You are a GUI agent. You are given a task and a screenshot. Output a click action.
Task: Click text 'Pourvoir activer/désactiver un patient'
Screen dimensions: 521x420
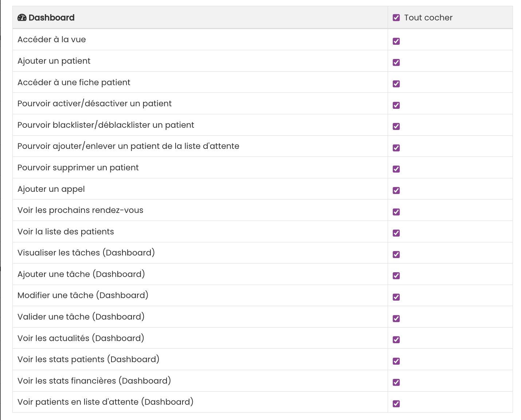[94, 103]
